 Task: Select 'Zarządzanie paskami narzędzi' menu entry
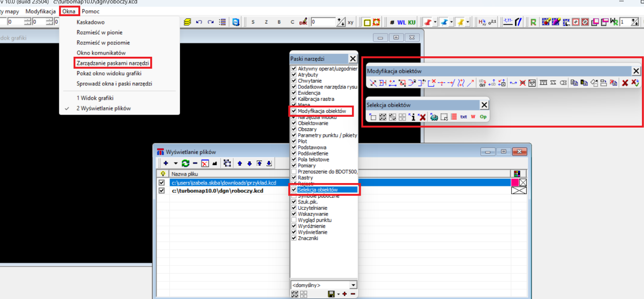pos(113,63)
